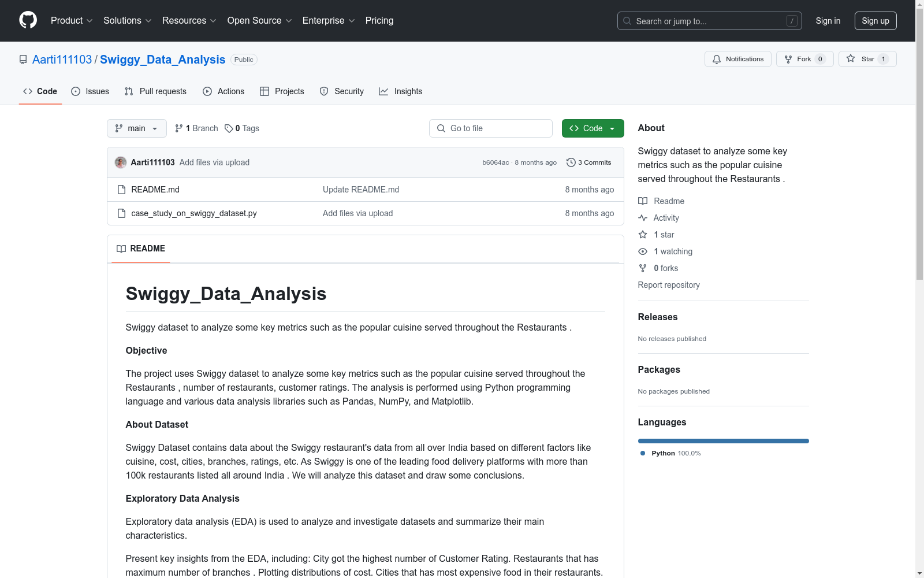Click the fork icon beside 0 forks
Image resolution: width=924 pixels, height=578 pixels.
coord(643,268)
